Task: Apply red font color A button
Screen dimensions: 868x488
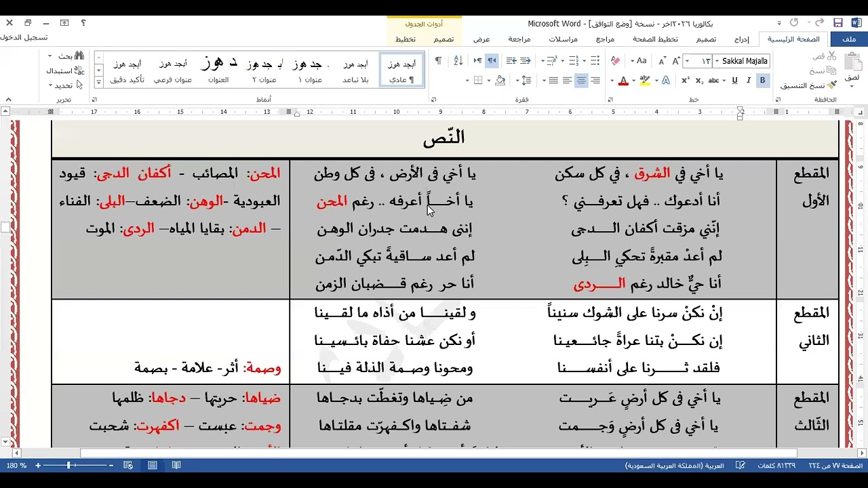Action: 623,80
